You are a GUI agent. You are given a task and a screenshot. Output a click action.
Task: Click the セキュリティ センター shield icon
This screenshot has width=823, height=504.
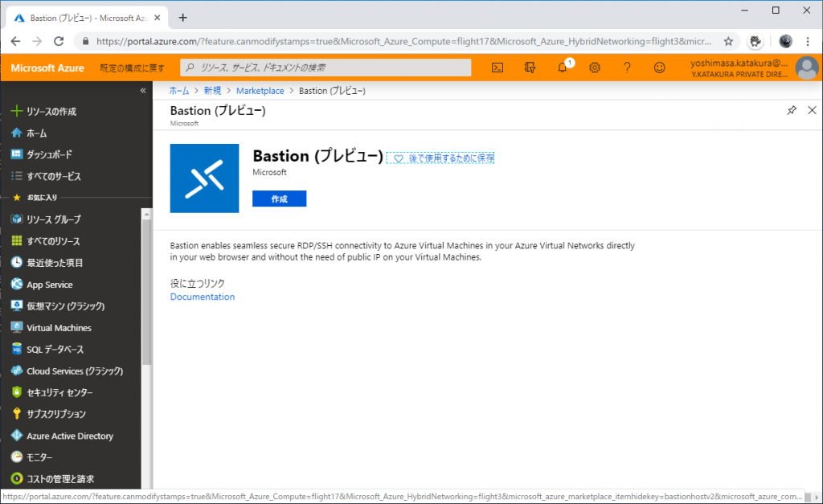(17, 392)
